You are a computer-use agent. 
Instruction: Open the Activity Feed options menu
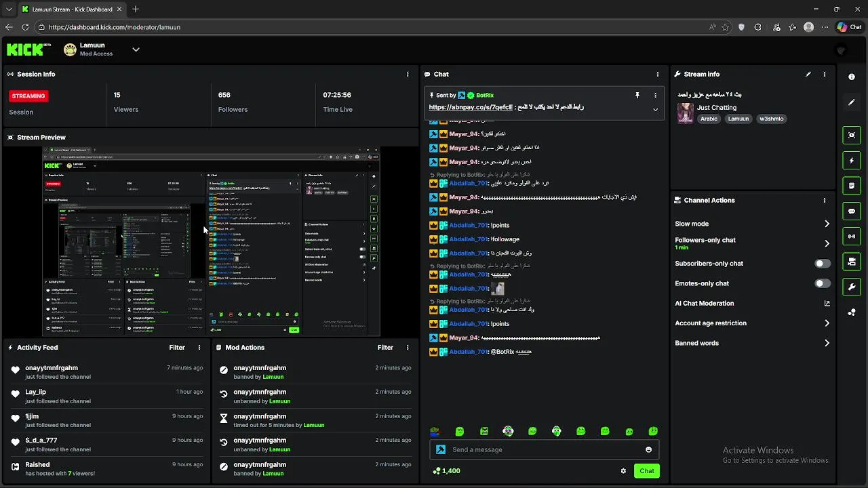[199, 348]
